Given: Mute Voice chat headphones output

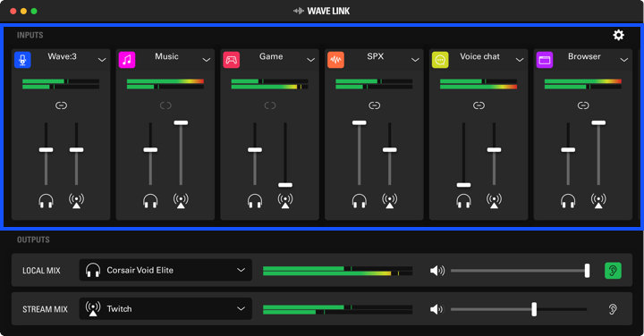Looking at the screenshot, I should 463,201.
